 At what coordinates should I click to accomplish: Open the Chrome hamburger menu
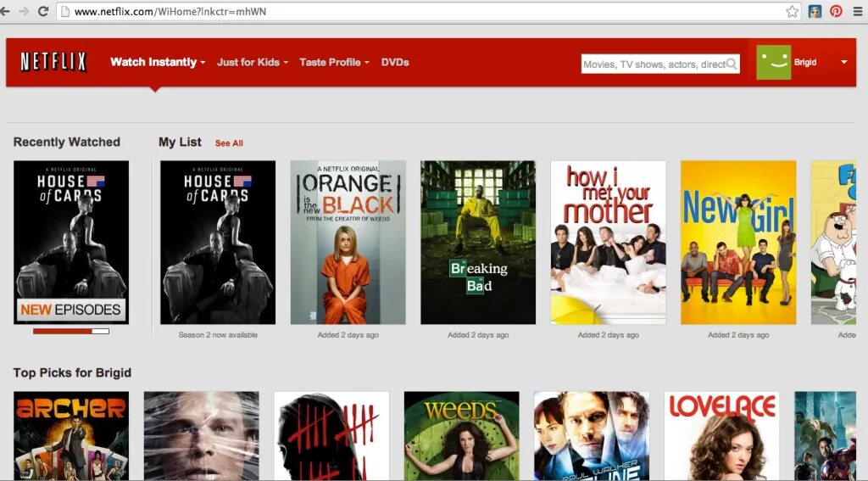[858, 11]
